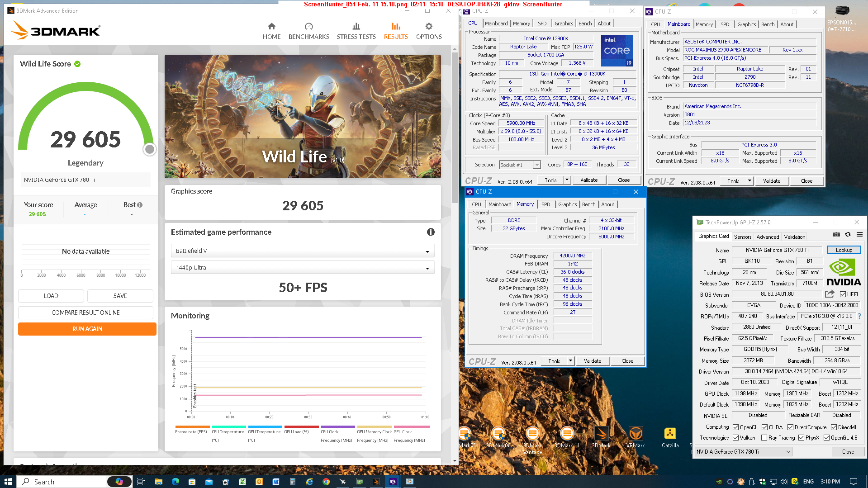This screenshot has height=488, width=868.
Task: Click the GPU-Z BIOS share/export icon
Action: coord(830,294)
